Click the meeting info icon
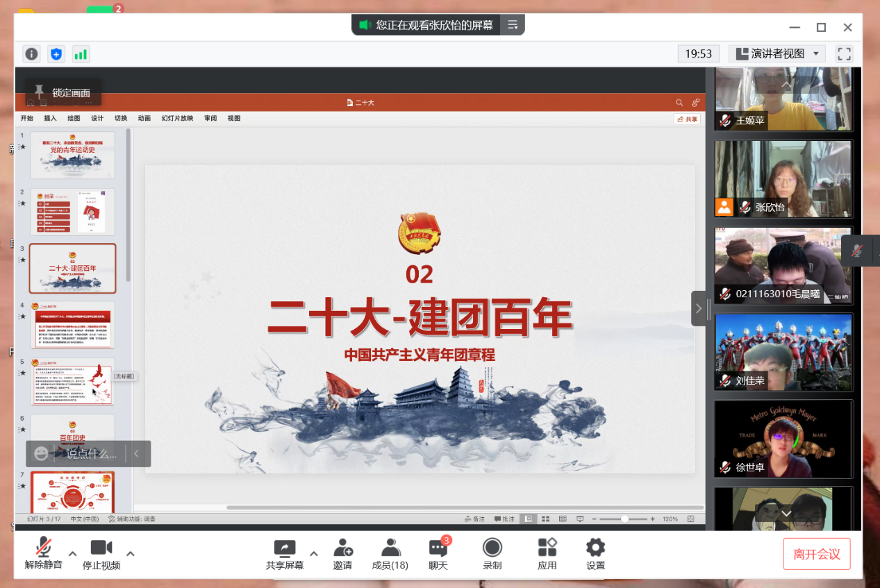The height and width of the screenshot is (588, 880). tap(32, 54)
